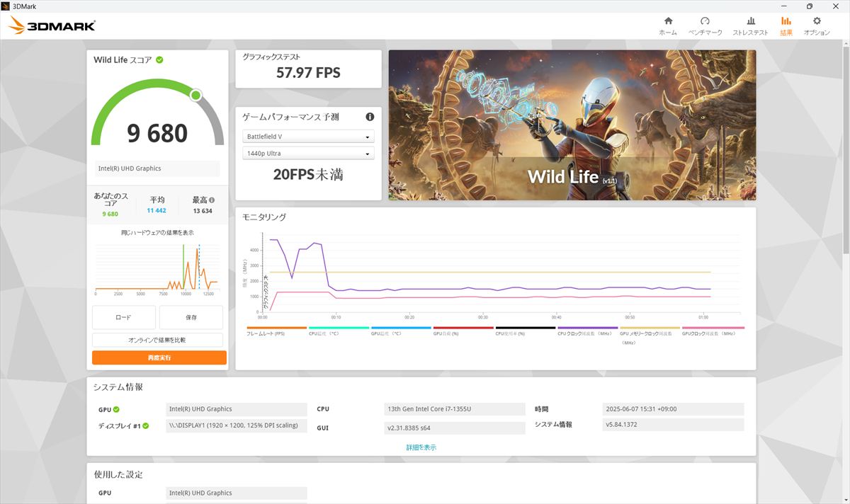Click the ロード button
Screen dimensions: 850x504
coord(123,318)
